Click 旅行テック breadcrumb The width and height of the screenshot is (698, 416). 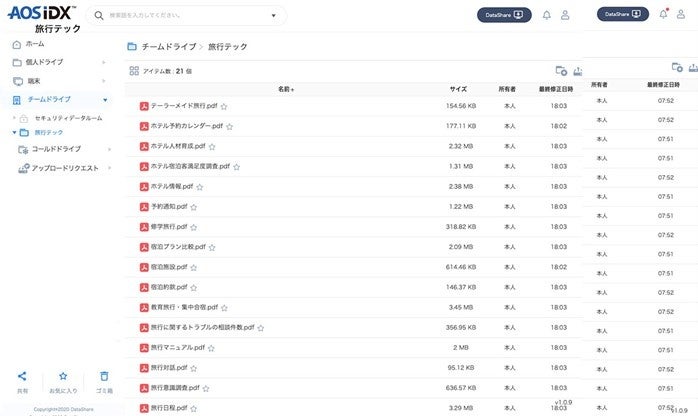click(227, 47)
